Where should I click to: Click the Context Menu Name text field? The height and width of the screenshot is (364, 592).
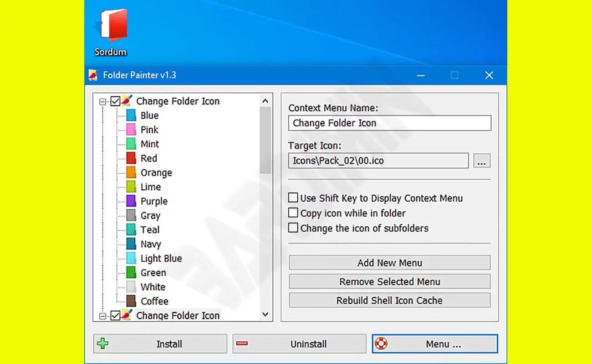(389, 123)
